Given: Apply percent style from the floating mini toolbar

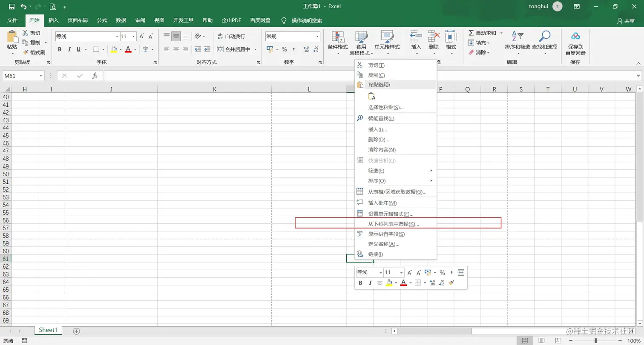Looking at the screenshot, I should tap(442, 273).
